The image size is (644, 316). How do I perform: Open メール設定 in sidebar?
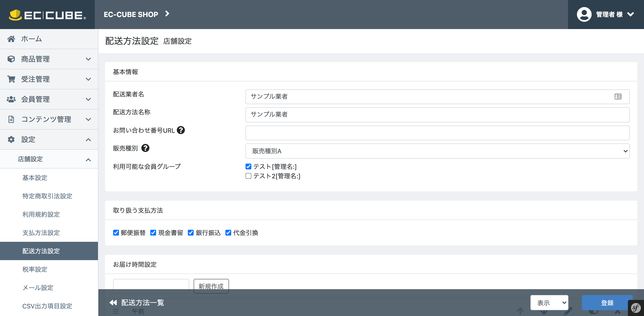coord(38,288)
